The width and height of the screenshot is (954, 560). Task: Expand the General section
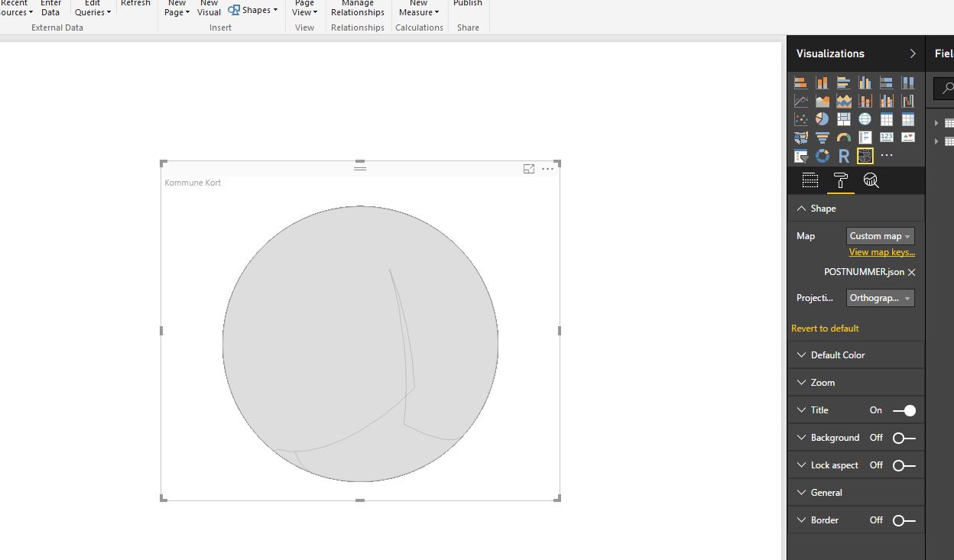coord(855,493)
